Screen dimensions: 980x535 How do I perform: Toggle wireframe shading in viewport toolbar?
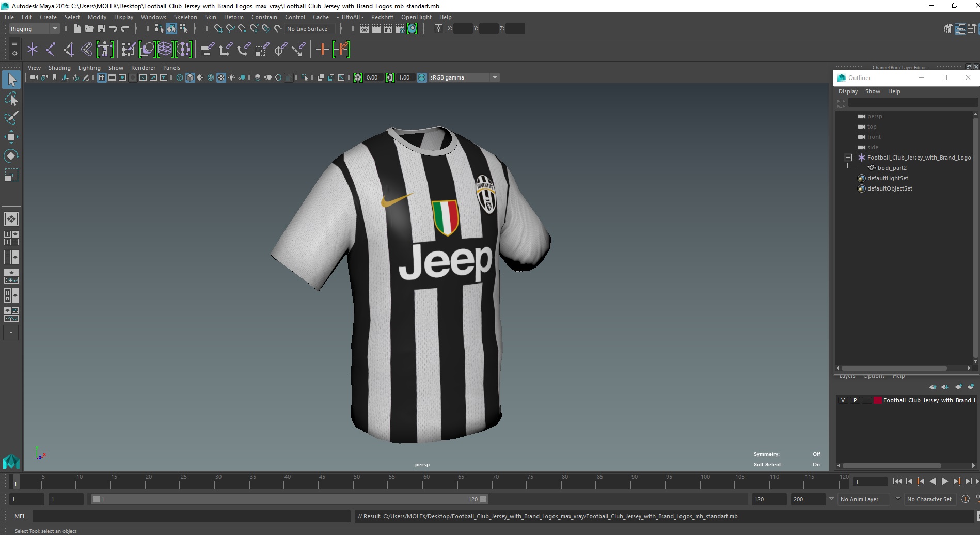tap(180, 77)
